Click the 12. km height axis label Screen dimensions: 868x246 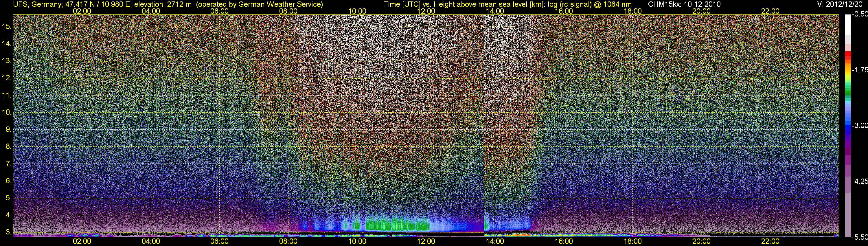(x=7, y=78)
